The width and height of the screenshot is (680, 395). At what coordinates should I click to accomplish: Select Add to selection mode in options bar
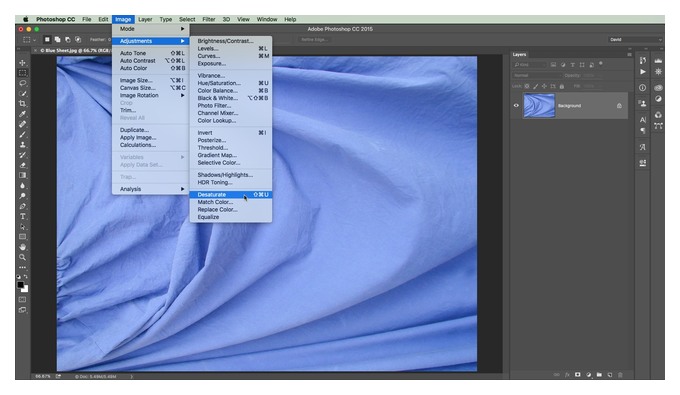[x=57, y=39]
